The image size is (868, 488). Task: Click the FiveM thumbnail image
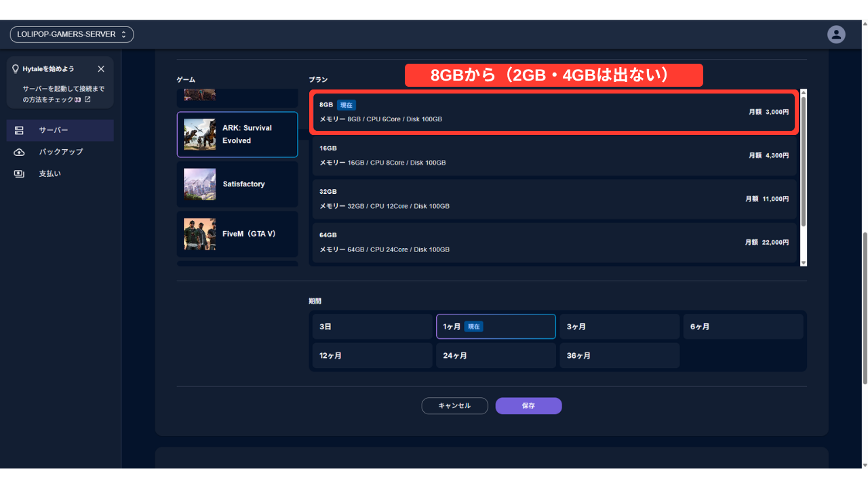click(199, 234)
